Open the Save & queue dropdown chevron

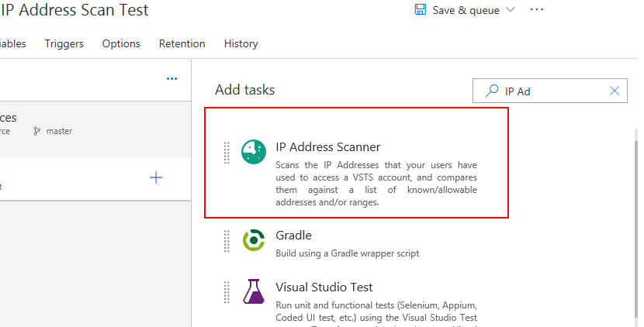pyautogui.click(x=510, y=10)
